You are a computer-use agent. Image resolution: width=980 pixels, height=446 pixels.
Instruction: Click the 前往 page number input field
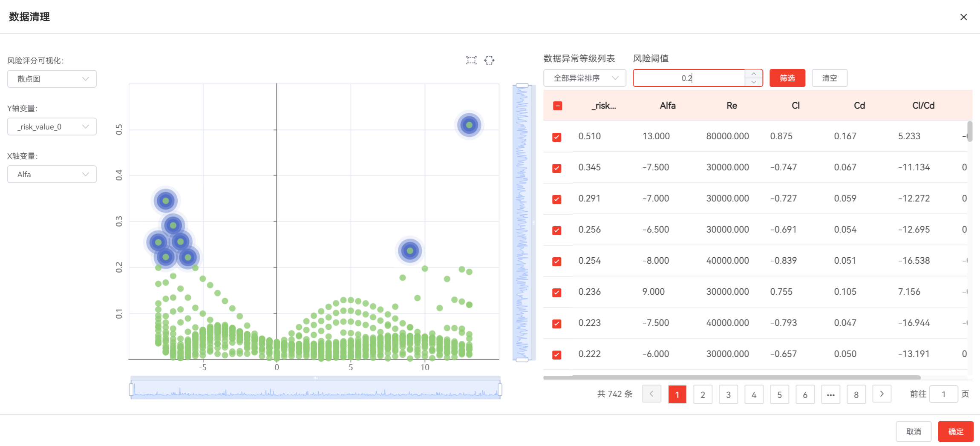(943, 394)
